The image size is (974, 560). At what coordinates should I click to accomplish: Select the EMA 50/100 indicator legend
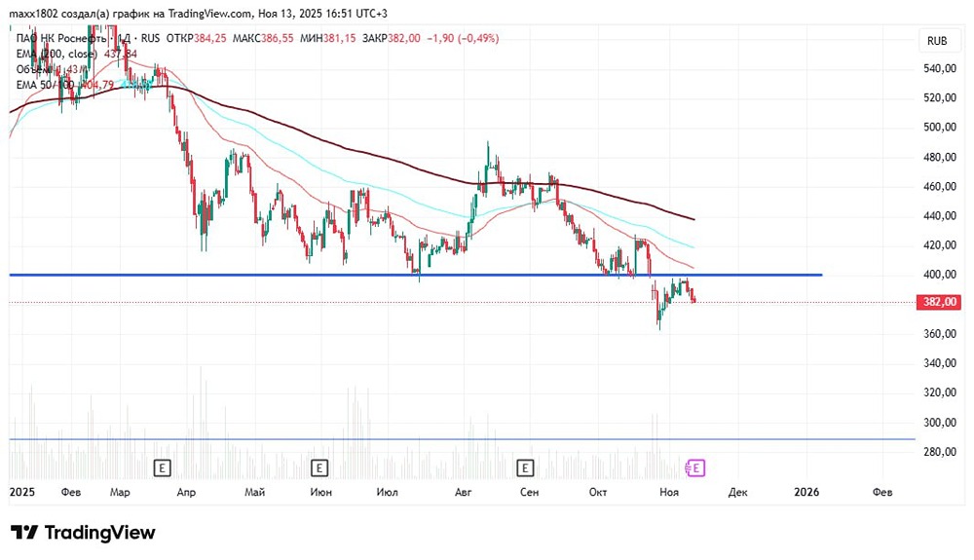click(x=45, y=85)
